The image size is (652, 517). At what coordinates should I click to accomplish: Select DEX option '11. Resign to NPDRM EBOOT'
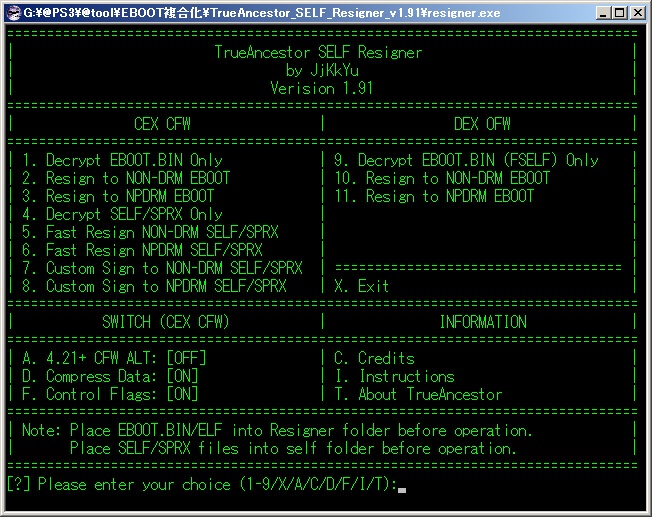(434, 196)
